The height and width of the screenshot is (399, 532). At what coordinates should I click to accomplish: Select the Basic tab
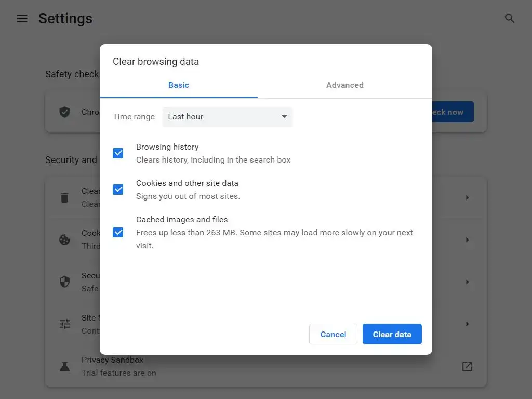point(178,85)
